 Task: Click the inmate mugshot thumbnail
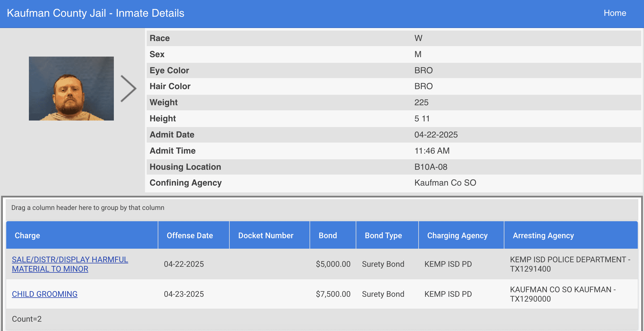(71, 89)
